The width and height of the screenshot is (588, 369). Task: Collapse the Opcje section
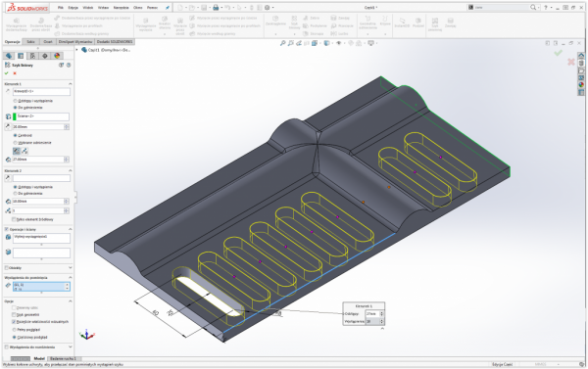coord(71,301)
